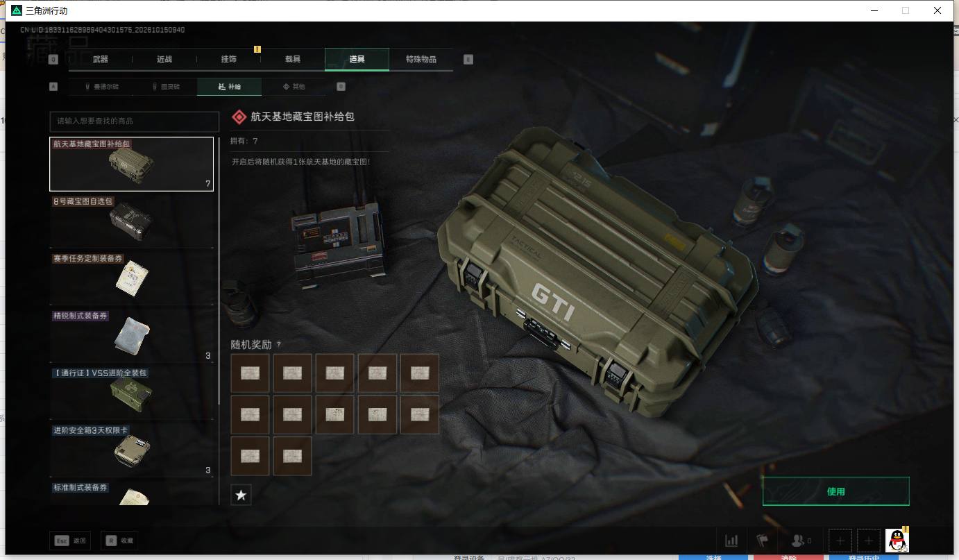959x560 pixels.
Task: Click the item search input field
Action: point(135,121)
